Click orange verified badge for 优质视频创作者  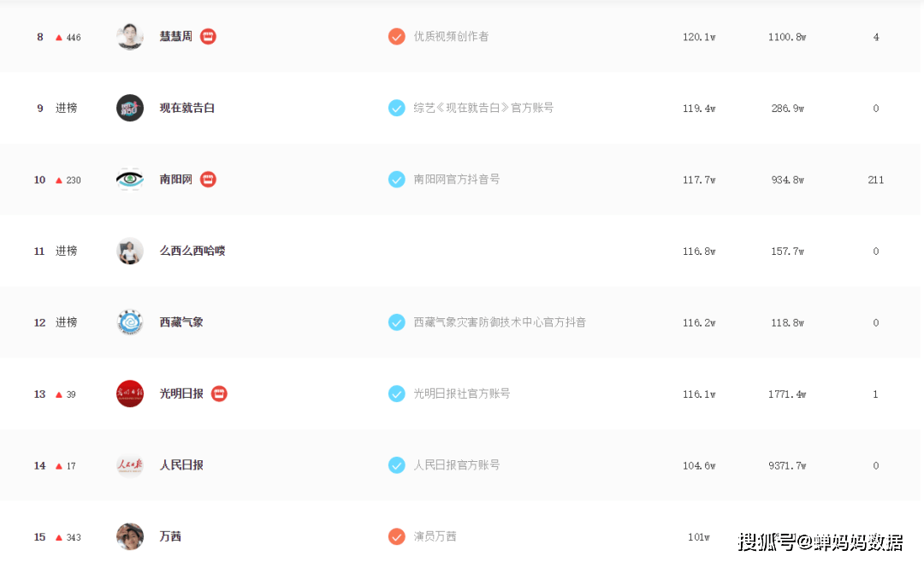396,37
